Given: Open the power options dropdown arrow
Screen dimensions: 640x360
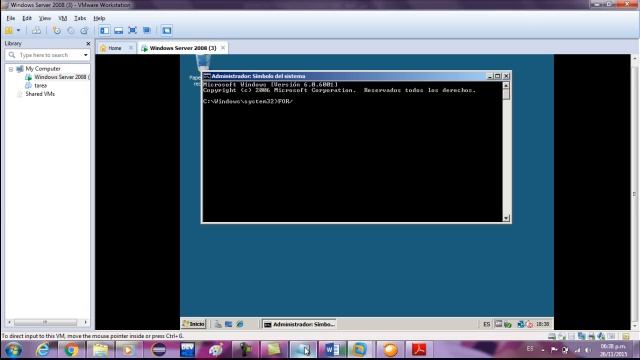Looking at the screenshot, I should pyautogui.click(x=18, y=30).
